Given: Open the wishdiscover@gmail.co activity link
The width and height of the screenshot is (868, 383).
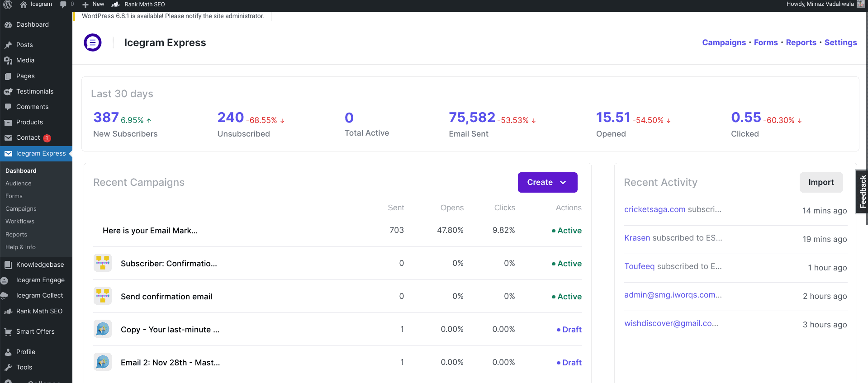Looking at the screenshot, I should 671,323.
